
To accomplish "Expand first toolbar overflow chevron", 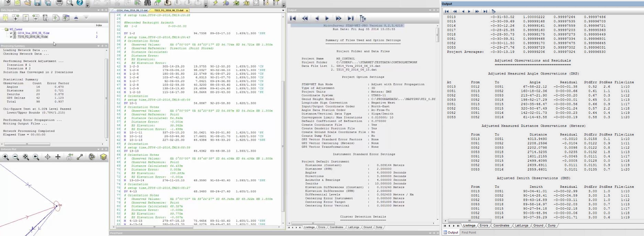I will [x=88, y=5].
